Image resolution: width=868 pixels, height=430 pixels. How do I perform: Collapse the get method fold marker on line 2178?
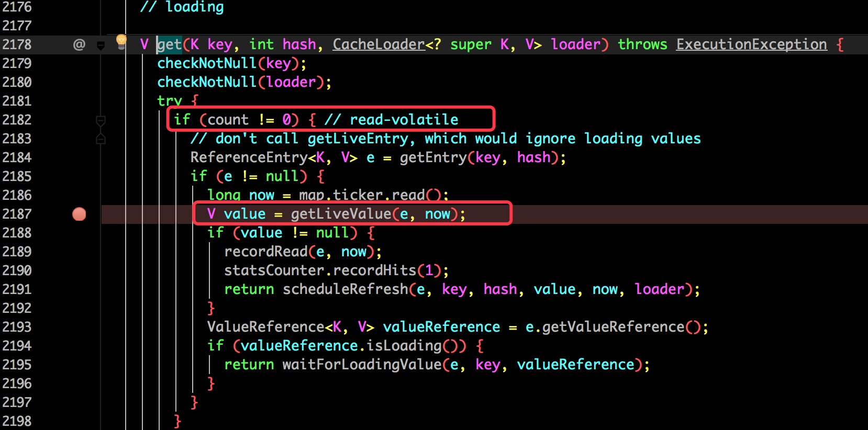pos(101,46)
